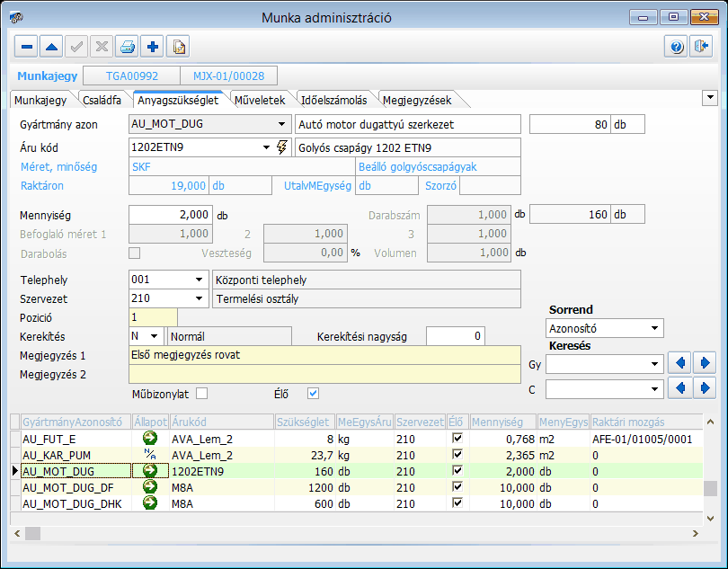
Task: Toggle Élő checkbox in AU_MOT_DUG row
Action: [457, 470]
